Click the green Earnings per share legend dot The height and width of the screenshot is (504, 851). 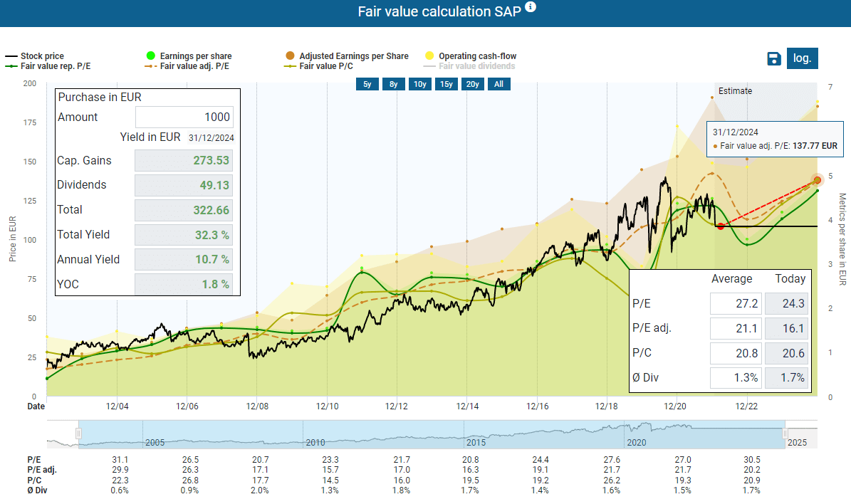pos(151,56)
